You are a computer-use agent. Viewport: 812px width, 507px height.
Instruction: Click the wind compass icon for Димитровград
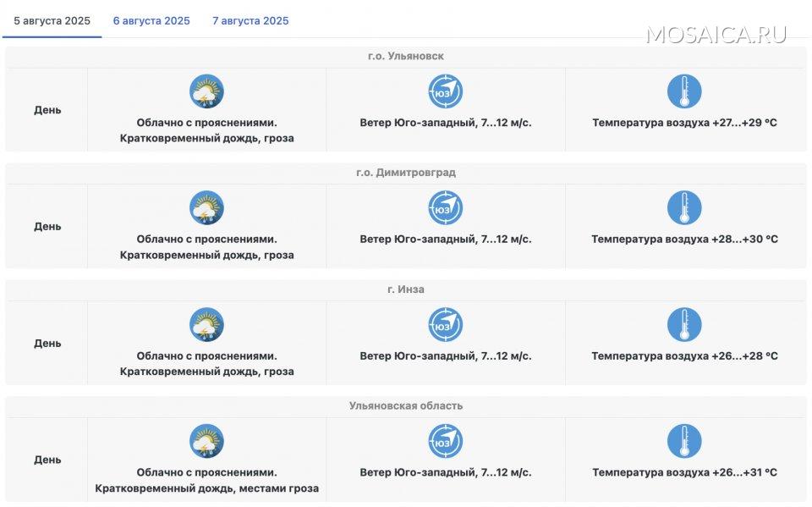coord(445,208)
